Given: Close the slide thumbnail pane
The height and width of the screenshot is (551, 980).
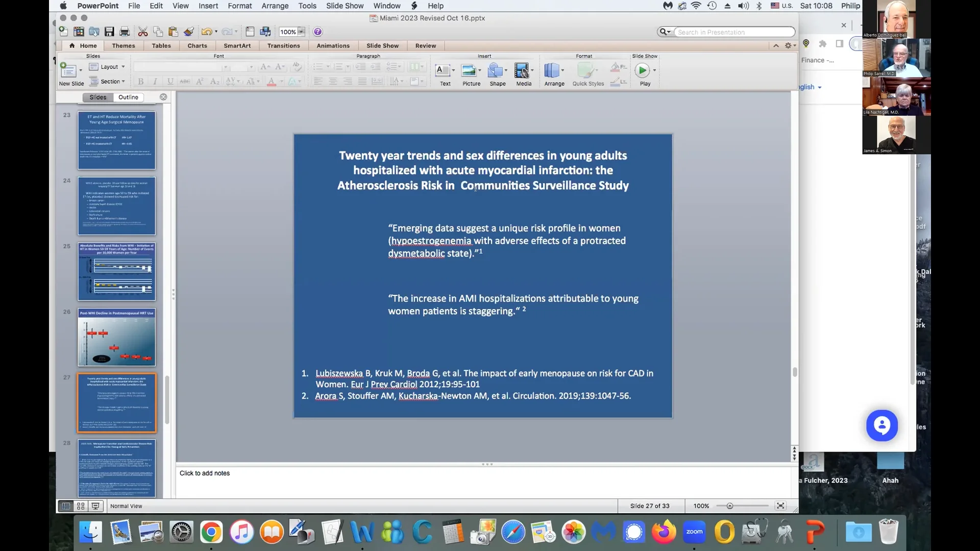Looking at the screenshot, I should [163, 97].
